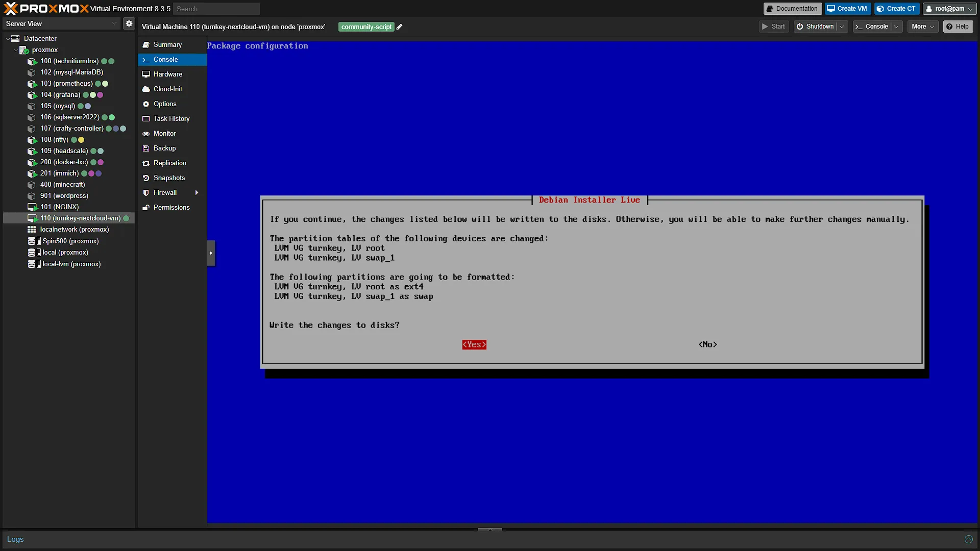980x551 pixels.
Task: Expand the noVNC control panel handle
Action: 211,253
